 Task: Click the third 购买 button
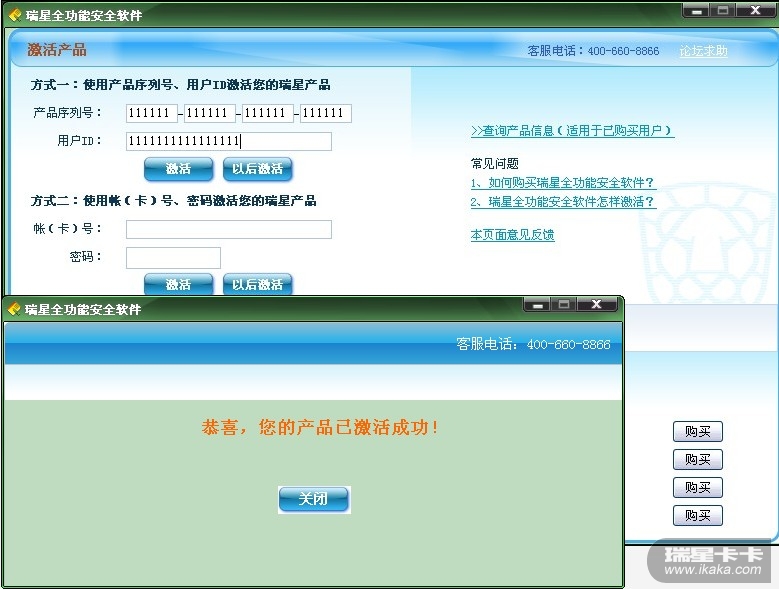[698, 487]
